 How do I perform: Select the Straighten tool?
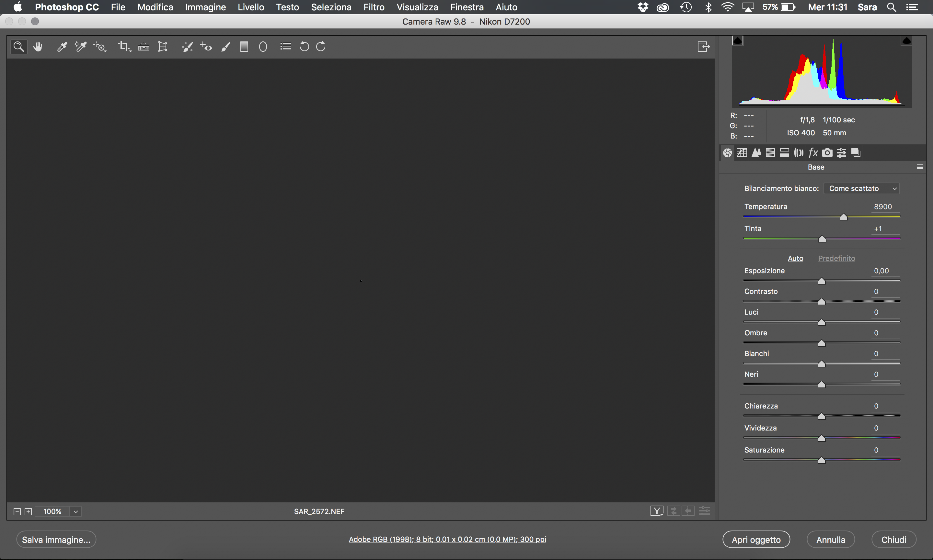pyautogui.click(x=144, y=47)
